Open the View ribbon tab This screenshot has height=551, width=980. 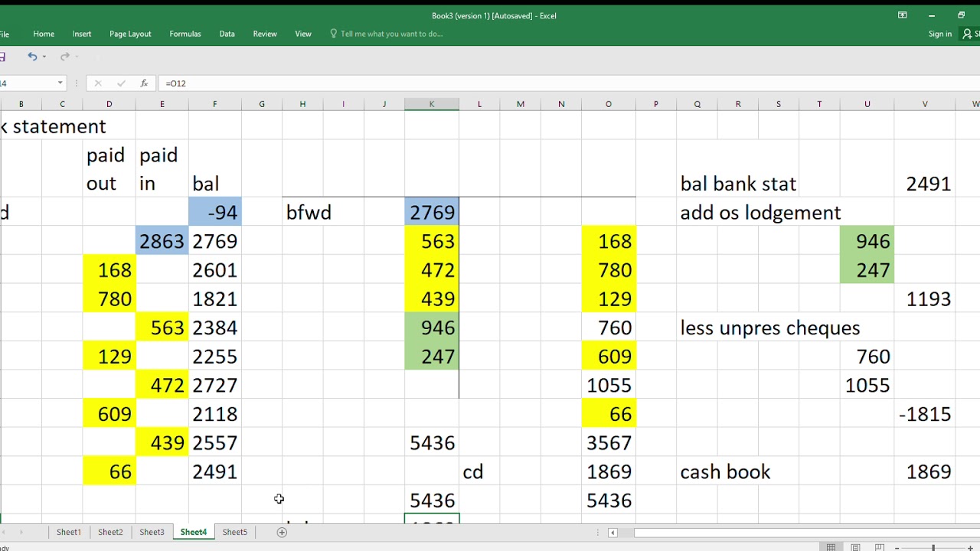[303, 34]
